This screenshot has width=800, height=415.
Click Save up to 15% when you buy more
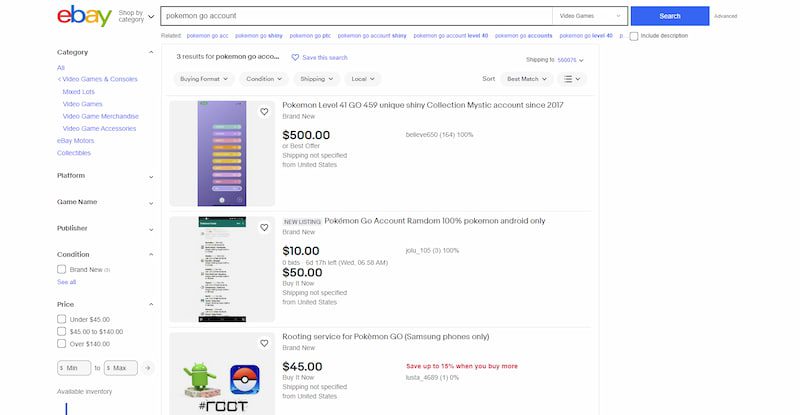tap(462, 367)
